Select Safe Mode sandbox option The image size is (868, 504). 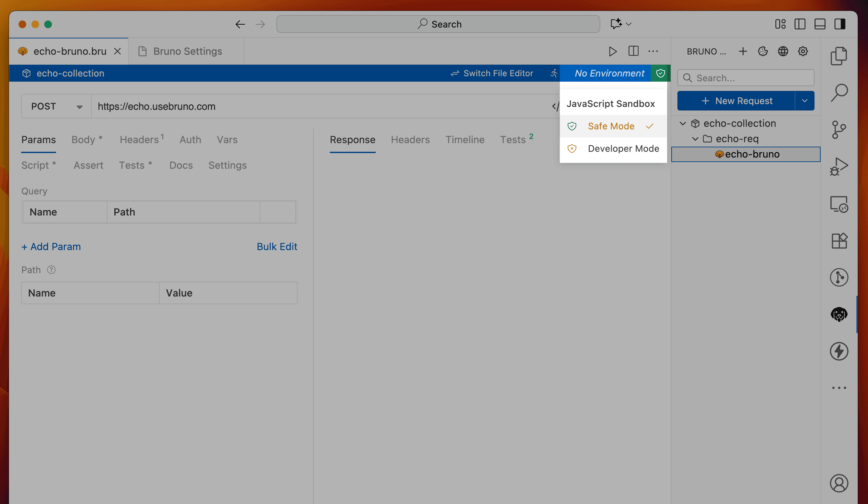pyautogui.click(x=611, y=126)
